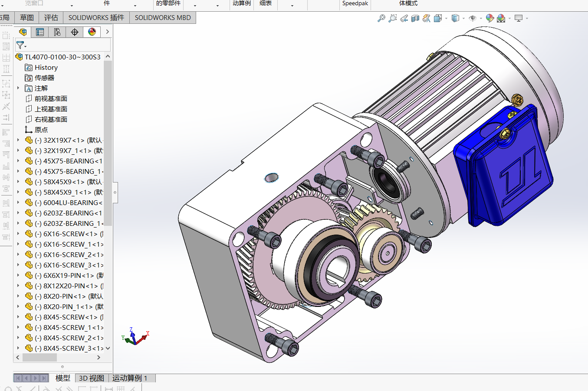Image resolution: width=588 pixels, height=391 pixels.
Task: Click the 原点 origin icon
Action: pos(29,130)
